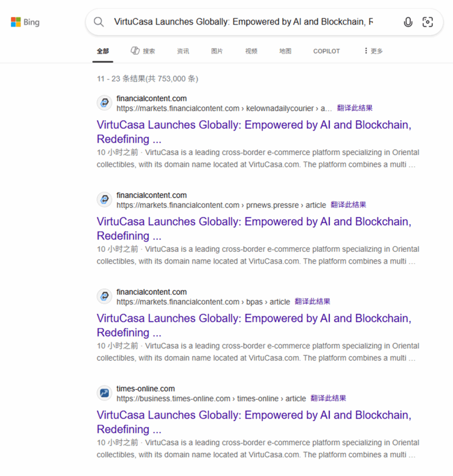Click the favicon of the prnews.pressre result
Image resolution: width=453 pixels, height=476 pixels.
105,200
